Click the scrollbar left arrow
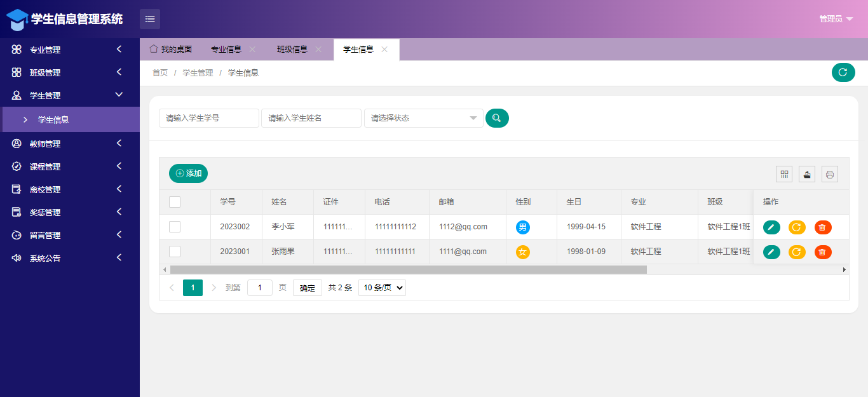Image resolution: width=868 pixels, height=397 pixels. (163, 269)
